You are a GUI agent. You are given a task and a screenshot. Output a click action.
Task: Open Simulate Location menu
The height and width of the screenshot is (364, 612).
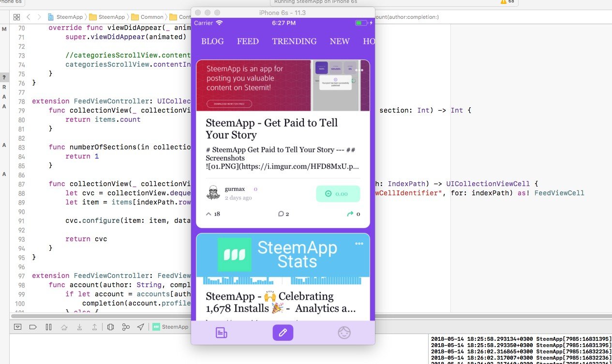click(x=140, y=327)
